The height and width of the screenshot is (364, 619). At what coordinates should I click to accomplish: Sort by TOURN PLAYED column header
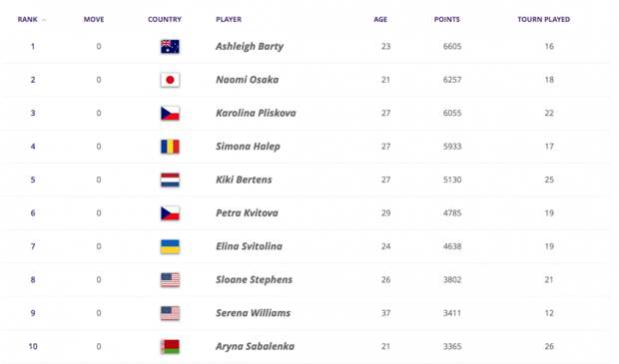pos(543,19)
